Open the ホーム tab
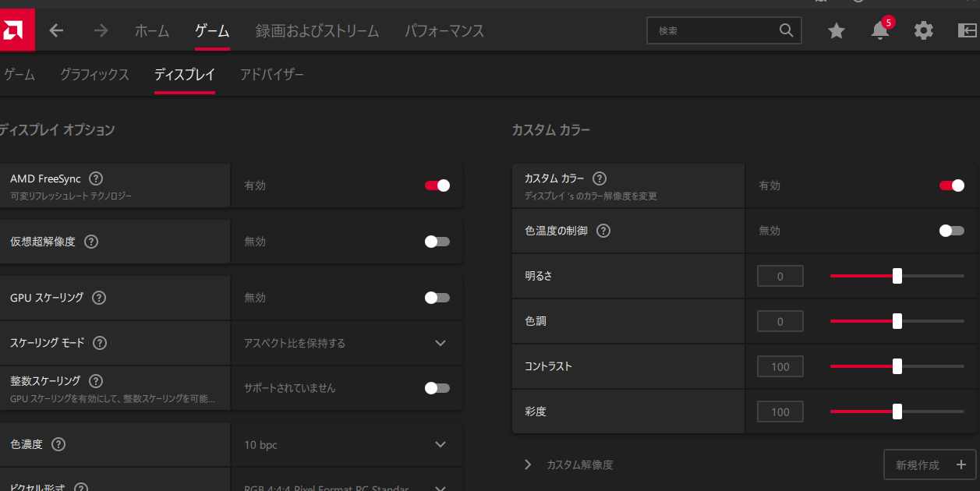This screenshot has height=491, width=980. click(x=152, y=31)
